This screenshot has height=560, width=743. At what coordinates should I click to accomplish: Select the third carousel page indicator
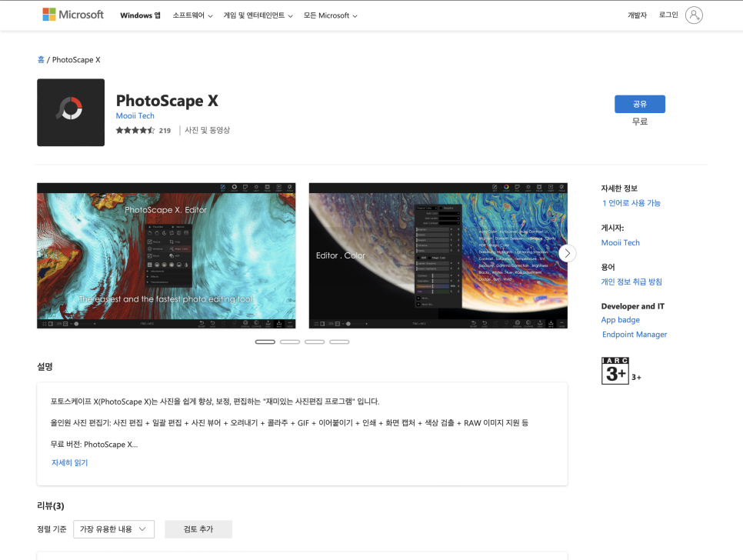[315, 342]
